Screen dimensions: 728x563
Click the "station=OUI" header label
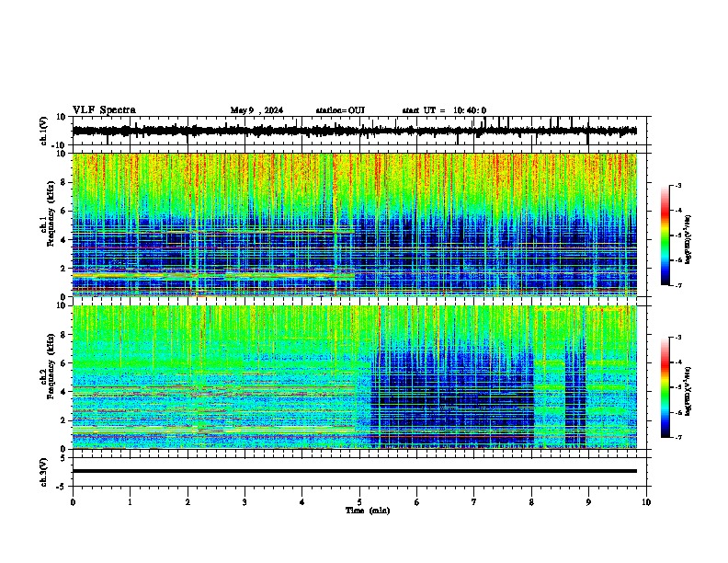(340, 110)
